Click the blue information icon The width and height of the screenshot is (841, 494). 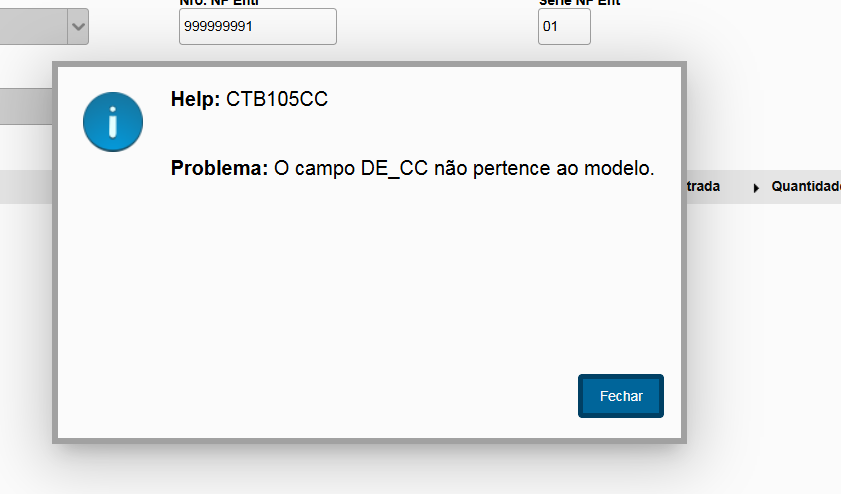coord(113,122)
